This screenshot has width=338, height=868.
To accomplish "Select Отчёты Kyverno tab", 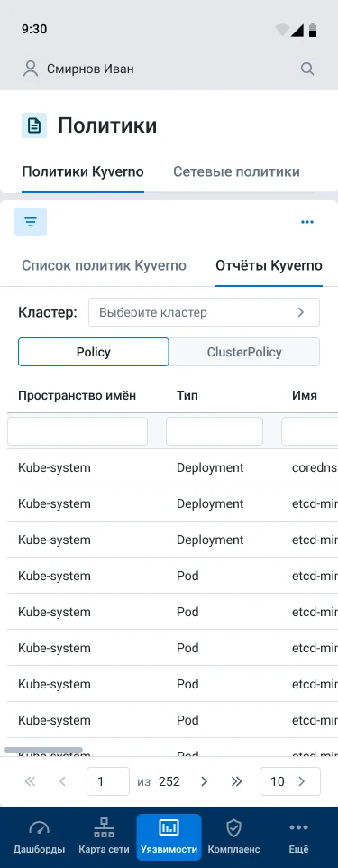I will (x=269, y=265).
